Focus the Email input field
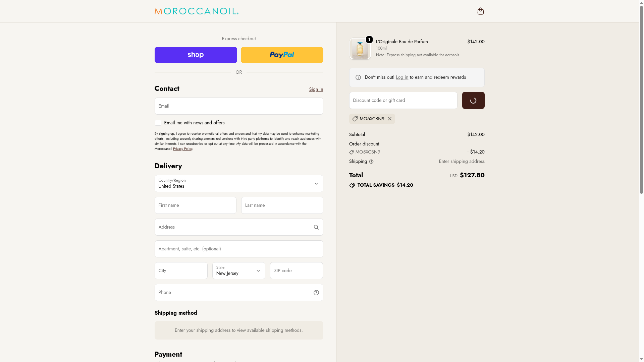This screenshot has width=644, height=362. pyautogui.click(x=238, y=106)
